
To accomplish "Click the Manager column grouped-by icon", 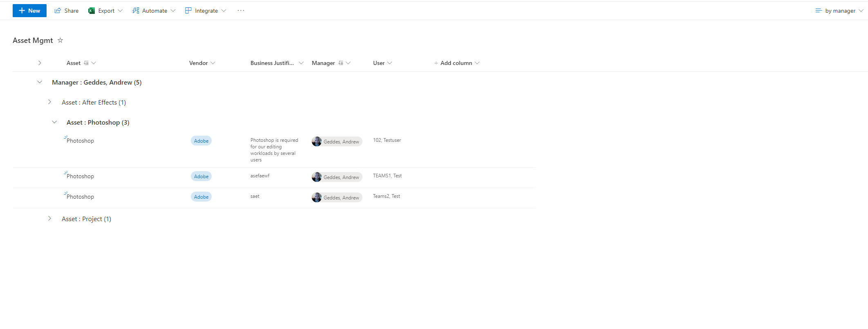I will click(x=341, y=63).
